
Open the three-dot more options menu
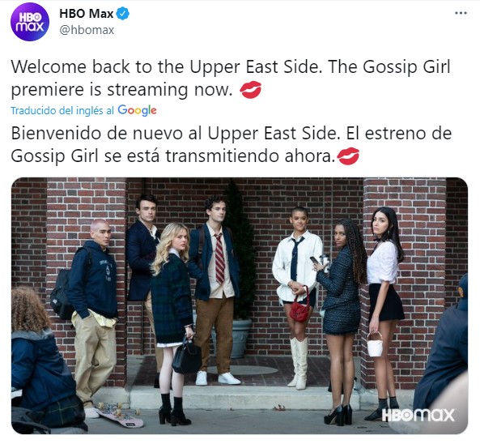click(x=461, y=13)
